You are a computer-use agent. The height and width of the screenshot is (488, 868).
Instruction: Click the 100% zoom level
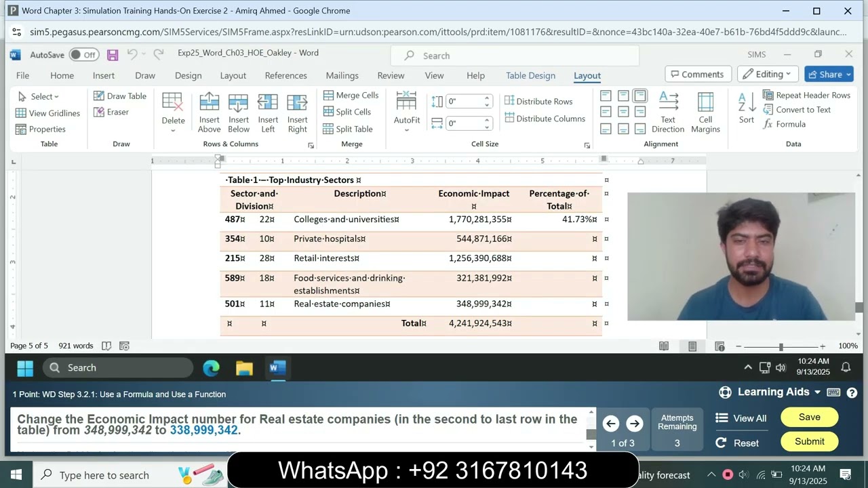[x=848, y=346]
